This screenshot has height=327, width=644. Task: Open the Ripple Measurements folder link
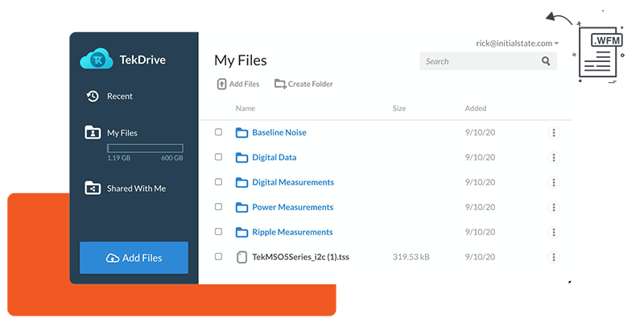point(292,232)
